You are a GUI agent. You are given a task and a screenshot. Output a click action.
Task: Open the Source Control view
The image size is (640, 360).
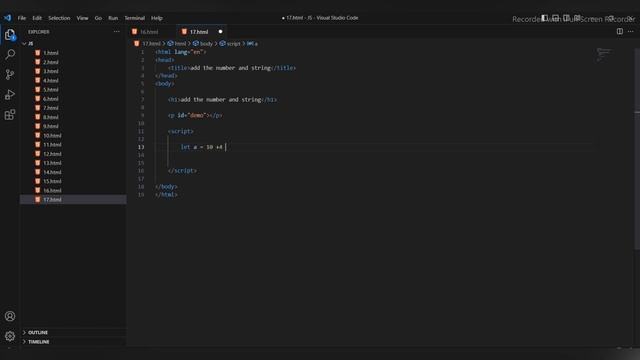10,74
